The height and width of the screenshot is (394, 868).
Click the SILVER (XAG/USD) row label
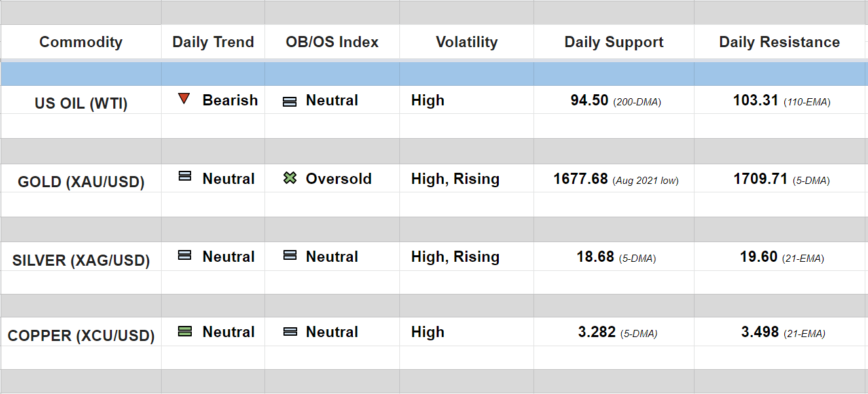(81, 260)
